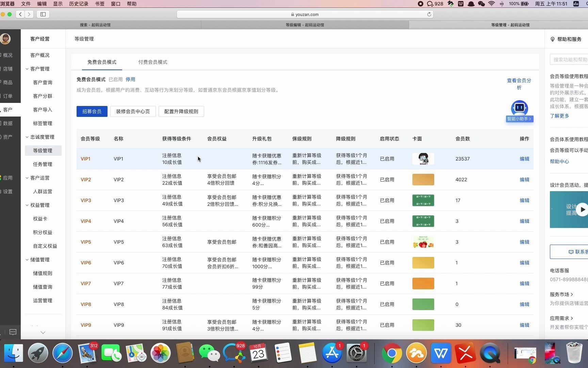The height and width of the screenshot is (368, 588).
Task: Switch to 付费会员模式 tab
Action: pos(153,62)
